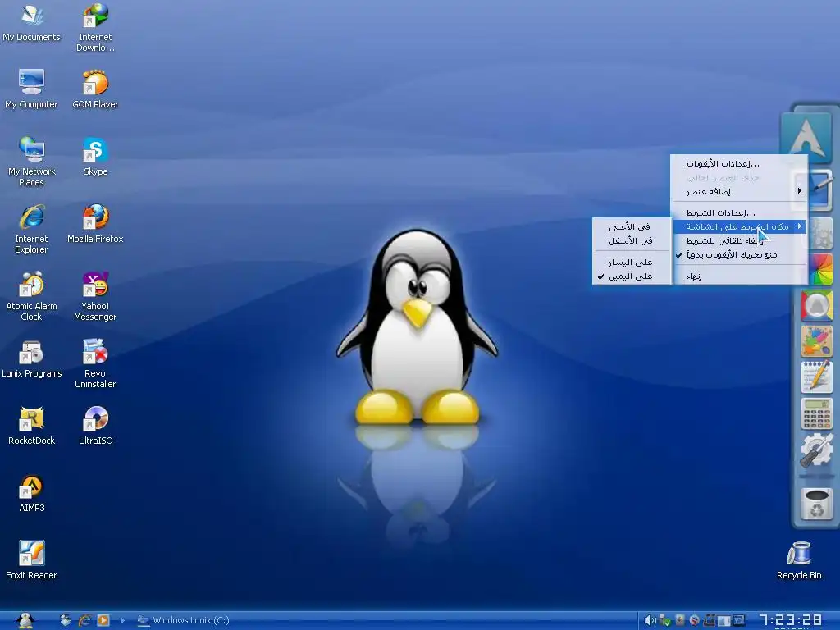Uncheck منع تحريك الأيقونات يدوياً option
Screen dimensions: 840x630
[x=739, y=255]
